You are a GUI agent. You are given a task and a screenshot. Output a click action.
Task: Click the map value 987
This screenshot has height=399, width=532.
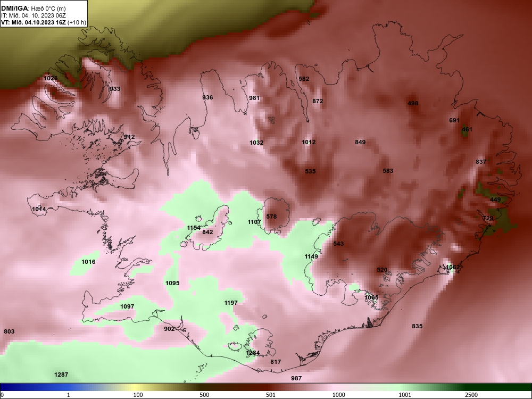pyautogui.click(x=296, y=378)
